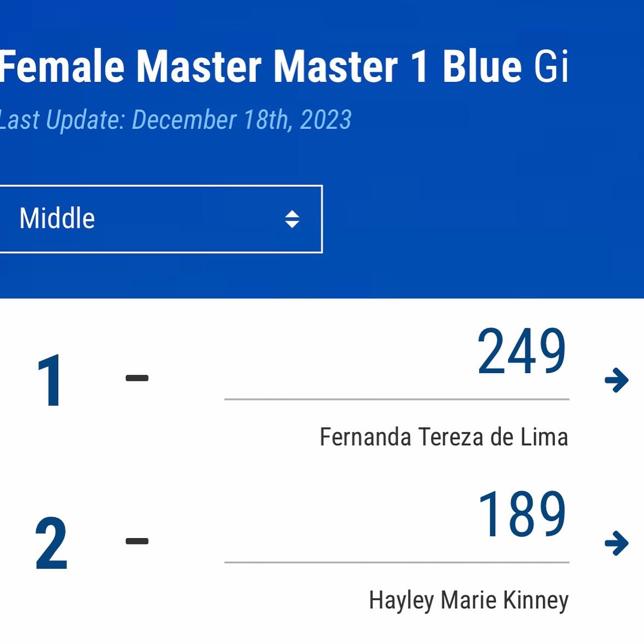Open Hayley Marie Kinney's profile
This screenshot has width=644, height=644.
[x=468, y=600]
